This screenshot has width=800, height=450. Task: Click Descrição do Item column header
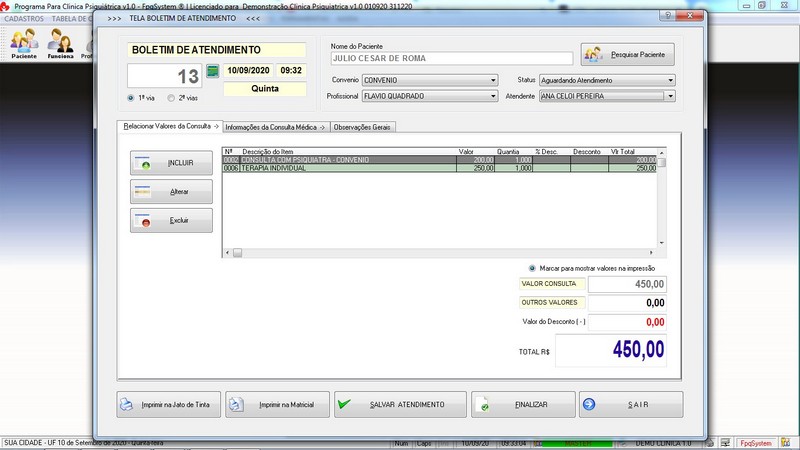coord(268,152)
